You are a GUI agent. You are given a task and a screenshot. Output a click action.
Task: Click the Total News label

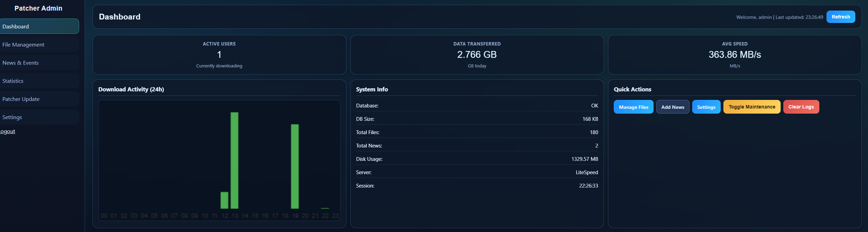[x=369, y=146]
